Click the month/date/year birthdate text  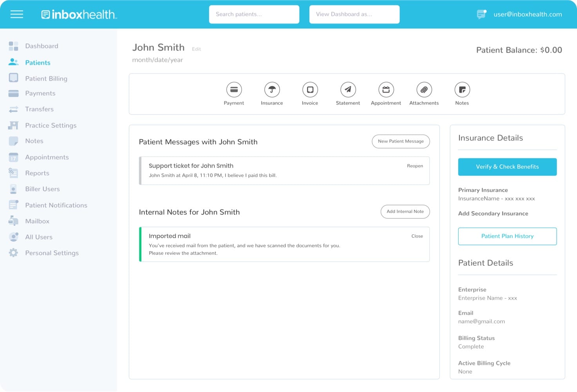tap(158, 60)
